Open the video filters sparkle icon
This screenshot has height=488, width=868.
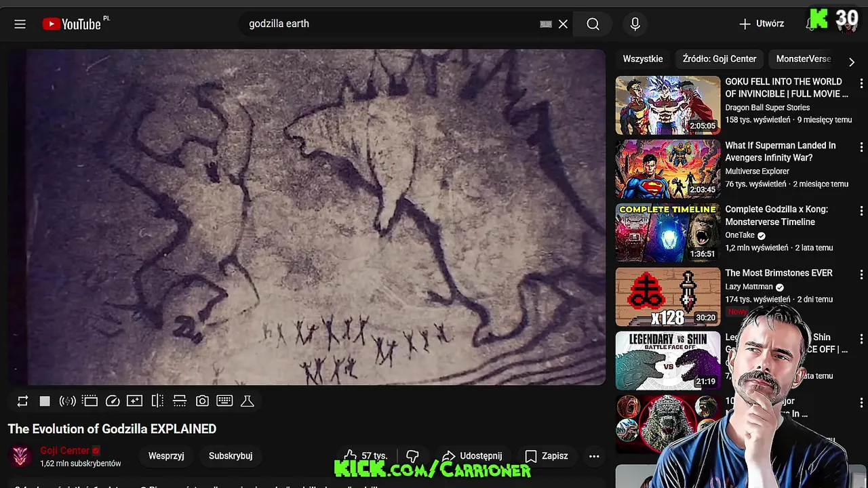135,401
